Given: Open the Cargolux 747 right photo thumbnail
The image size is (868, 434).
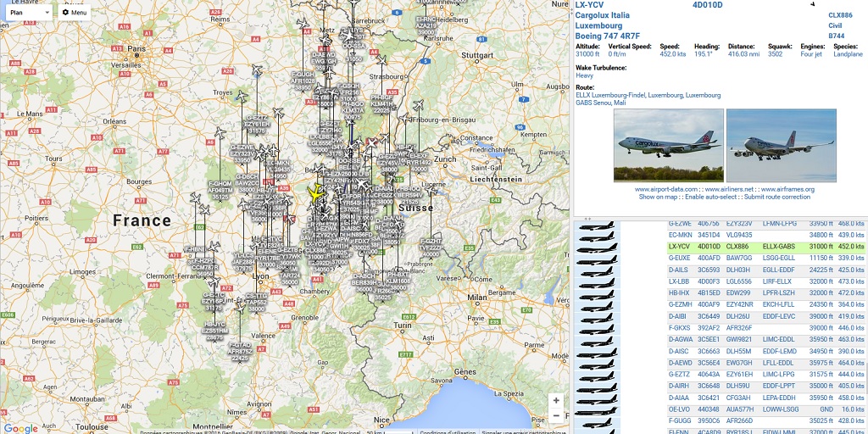Looking at the screenshot, I should 781,145.
